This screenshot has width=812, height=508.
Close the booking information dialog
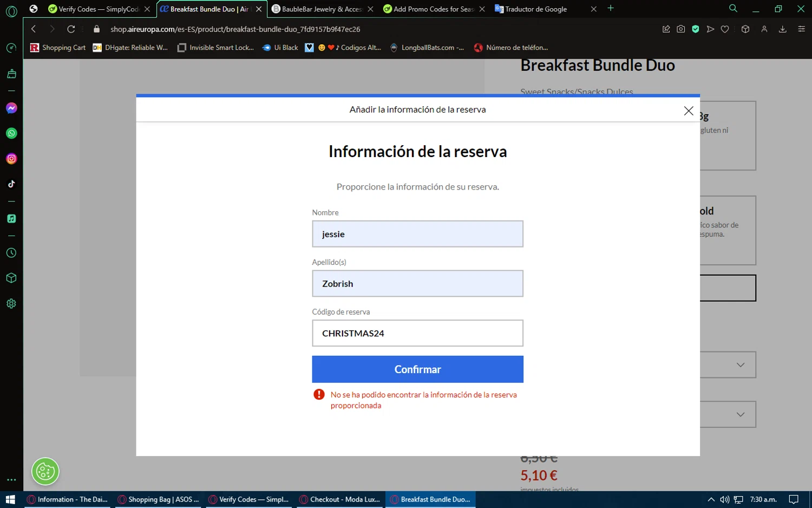tap(689, 110)
